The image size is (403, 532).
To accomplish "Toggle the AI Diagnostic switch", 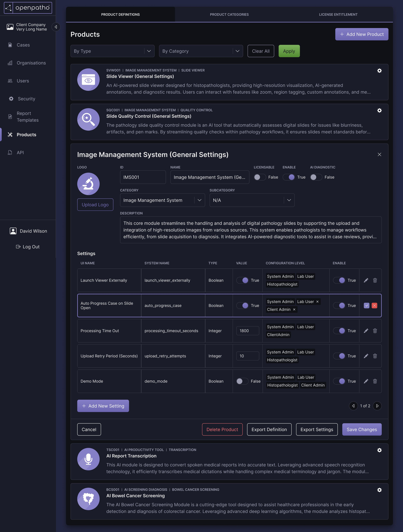I will (316, 177).
